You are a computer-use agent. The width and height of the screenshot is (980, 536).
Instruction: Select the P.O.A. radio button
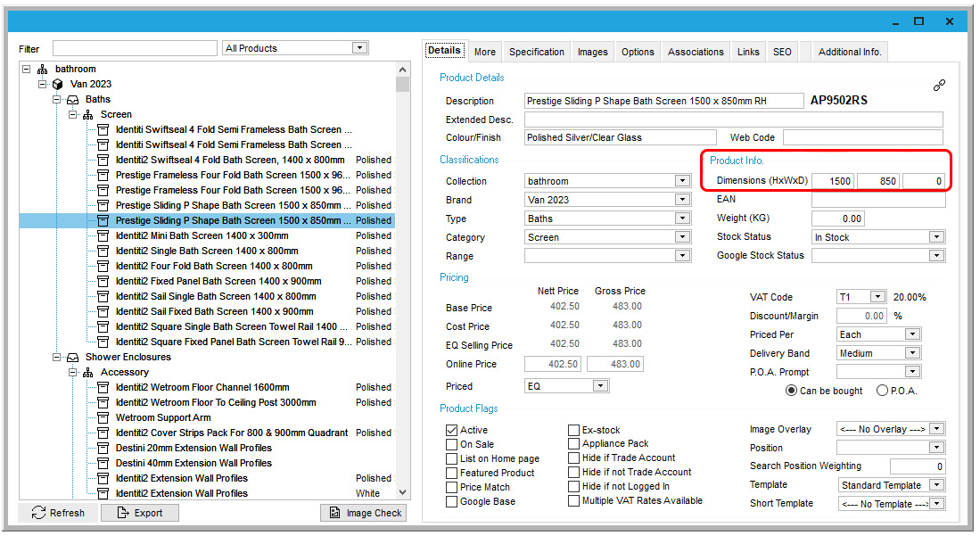pos(882,391)
